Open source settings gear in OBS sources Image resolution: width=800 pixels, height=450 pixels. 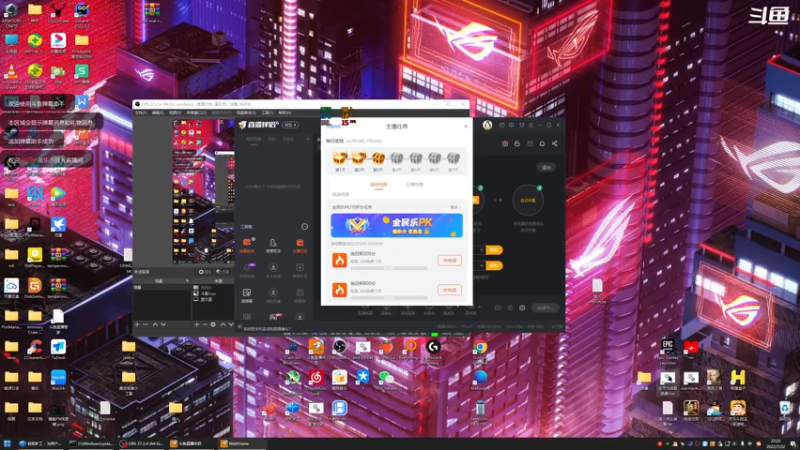tap(213, 324)
